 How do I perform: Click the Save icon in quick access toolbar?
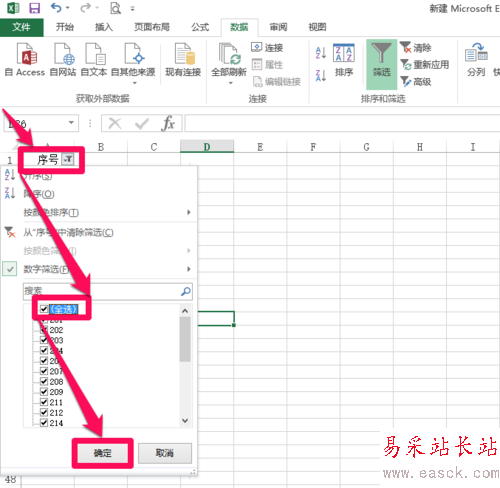(34, 8)
